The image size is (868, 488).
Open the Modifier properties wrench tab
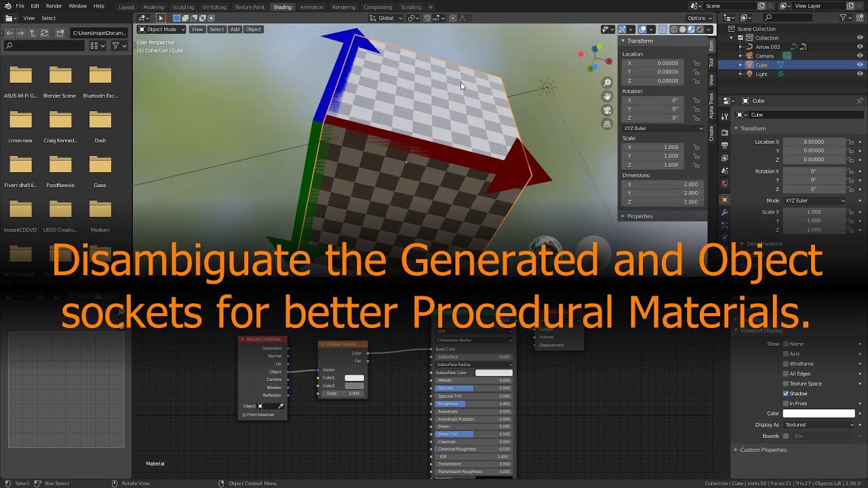(724, 213)
